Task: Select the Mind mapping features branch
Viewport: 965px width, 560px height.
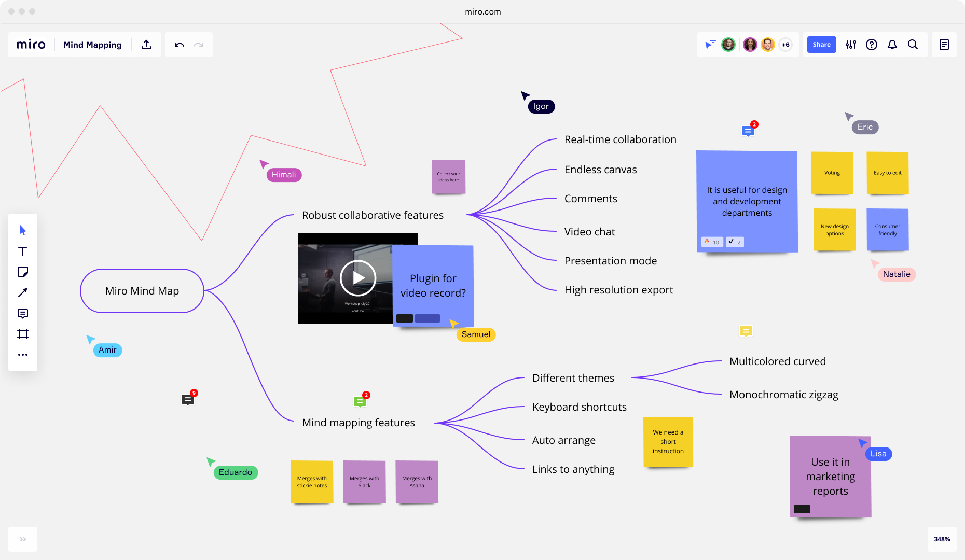Action: click(x=359, y=423)
